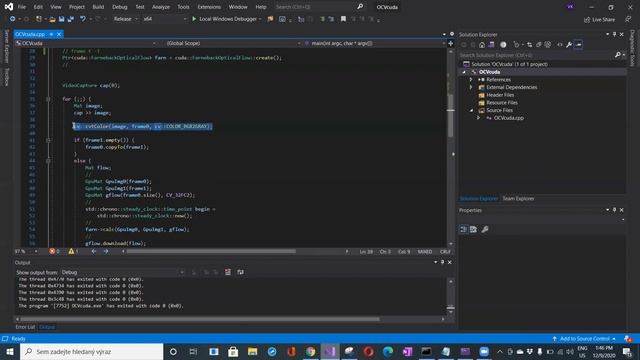640x360 pixels.
Task: Open the Edit menu
Action: [38, 7]
